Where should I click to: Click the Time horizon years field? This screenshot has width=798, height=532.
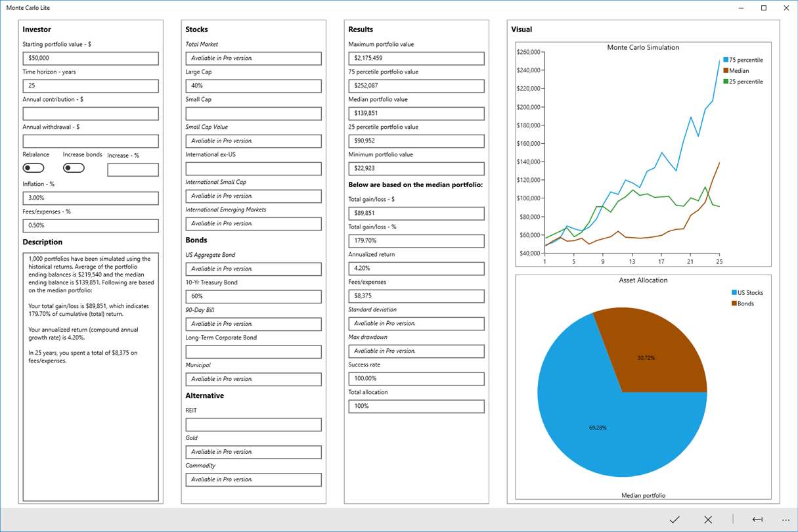(91, 86)
